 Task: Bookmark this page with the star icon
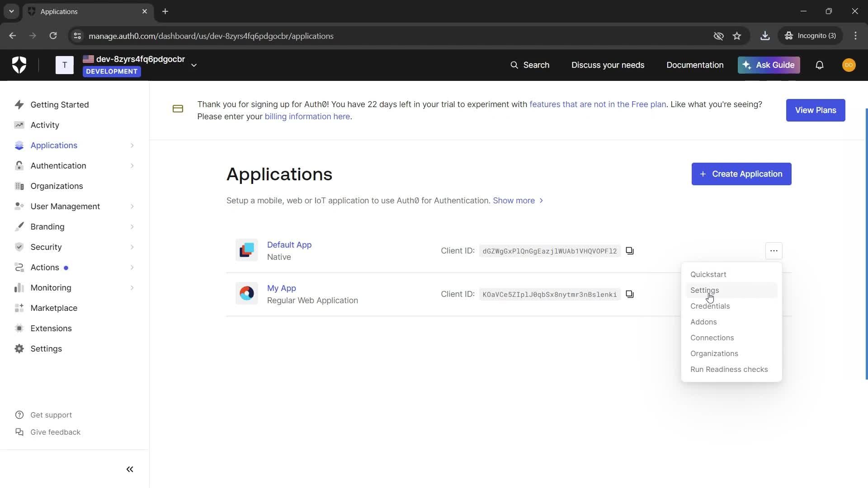(x=737, y=36)
